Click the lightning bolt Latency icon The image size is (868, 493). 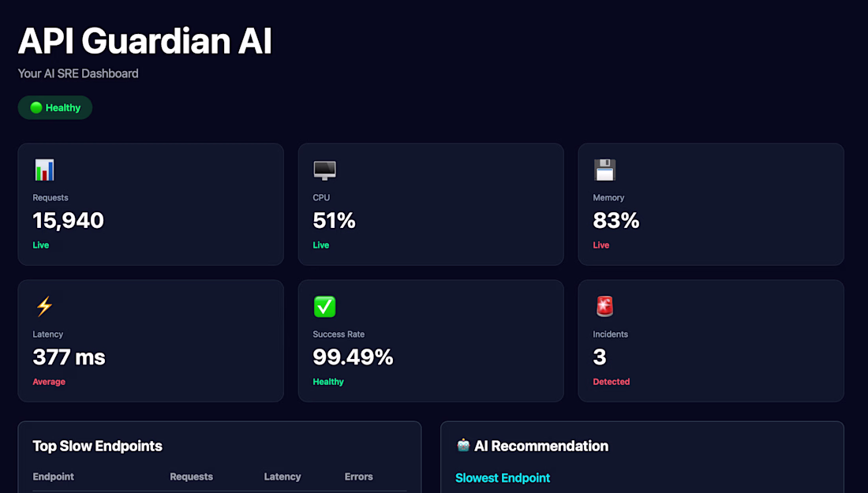tap(44, 307)
